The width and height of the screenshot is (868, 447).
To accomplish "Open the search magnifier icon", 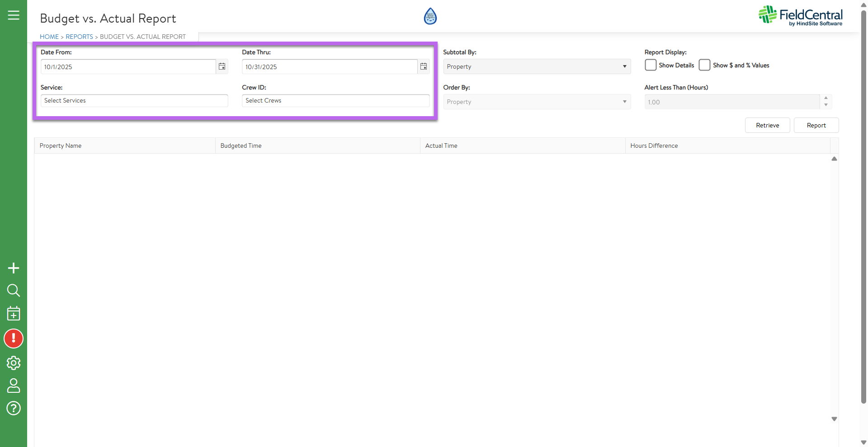I will point(14,290).
